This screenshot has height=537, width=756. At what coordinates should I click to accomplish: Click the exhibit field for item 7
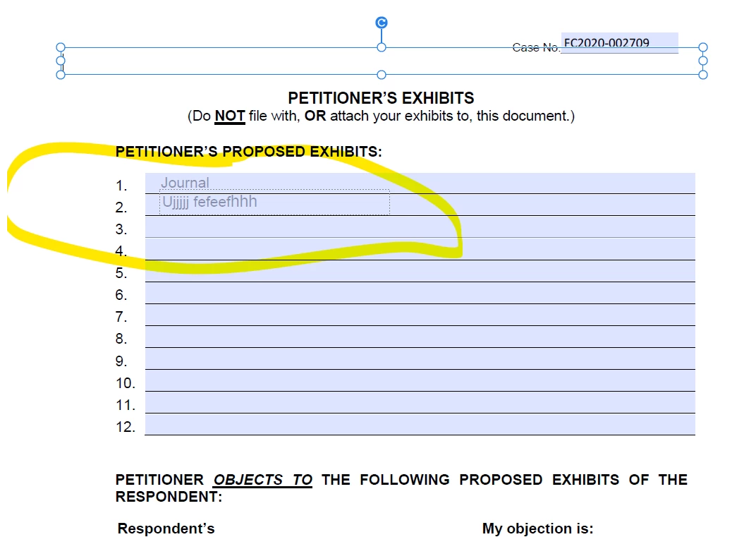pos(420,315)
